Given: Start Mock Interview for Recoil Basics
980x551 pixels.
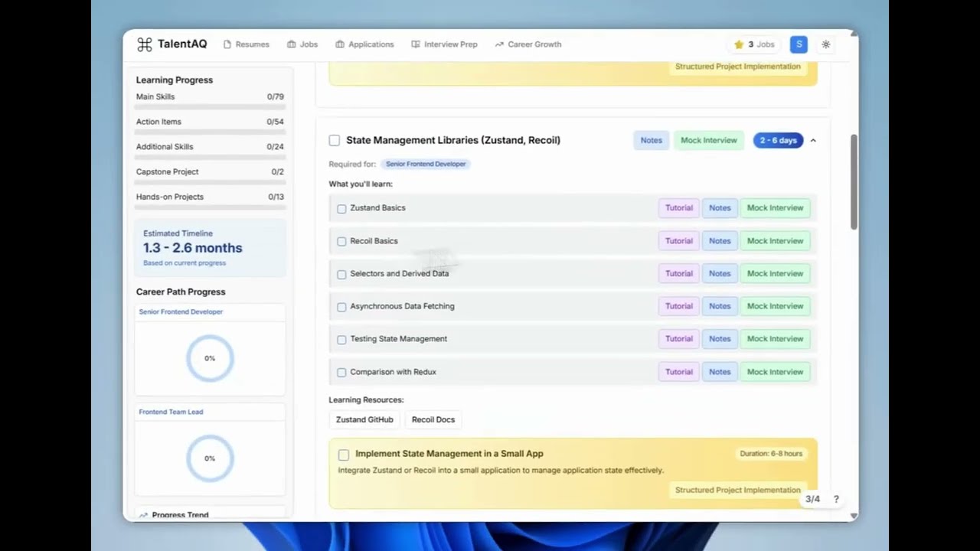Looking at the screenshot, I should coord(775,241).
